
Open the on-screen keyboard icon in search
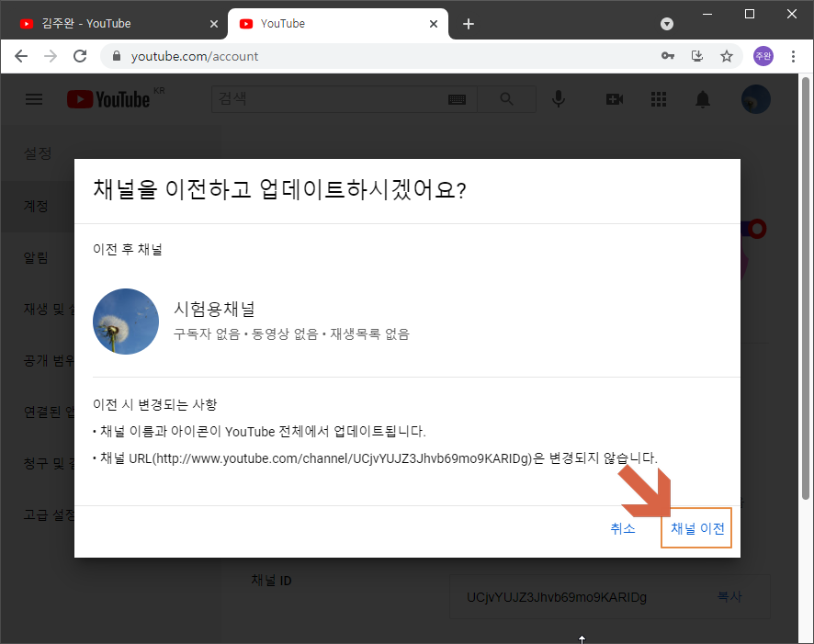click(457, 99)
